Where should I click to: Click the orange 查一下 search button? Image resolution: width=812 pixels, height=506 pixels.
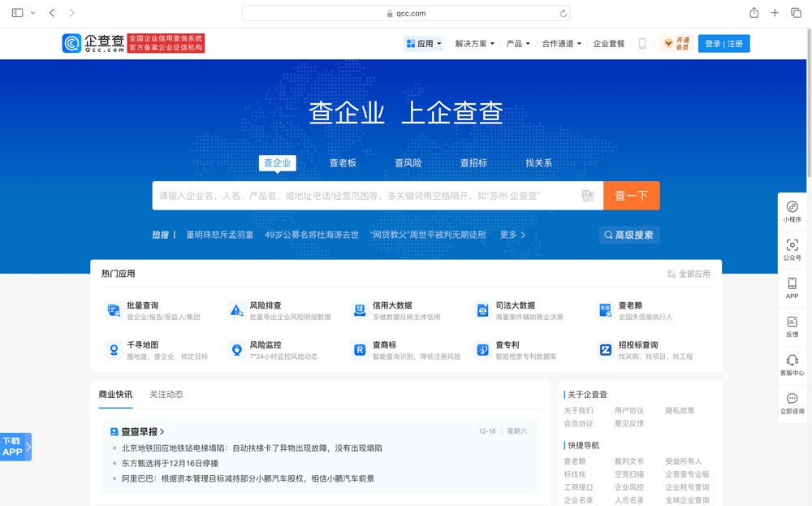click(631, 196)
